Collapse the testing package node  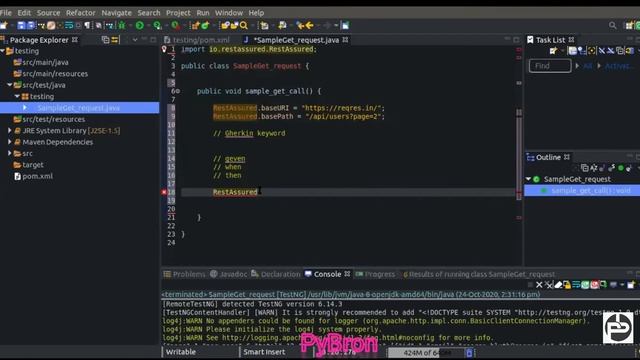[17, 96]
